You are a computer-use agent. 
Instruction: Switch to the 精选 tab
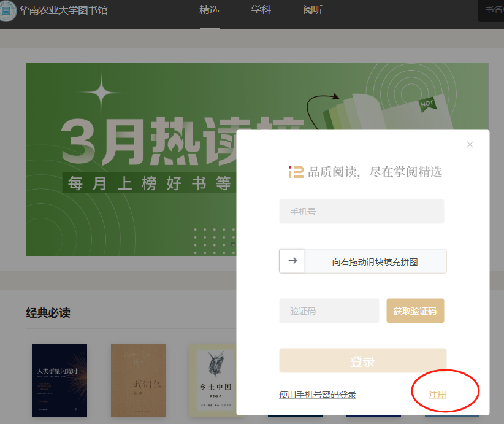pyautogui.click(x=209, y=10)
